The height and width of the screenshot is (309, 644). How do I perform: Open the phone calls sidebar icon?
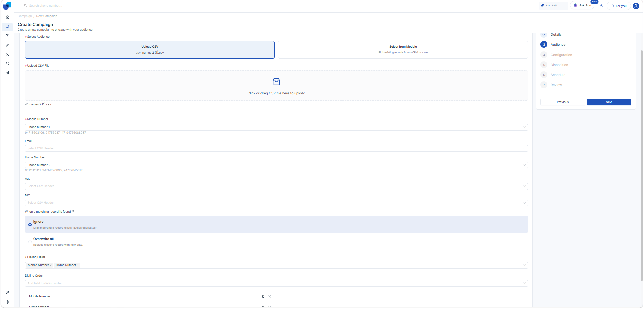[7, 45]
